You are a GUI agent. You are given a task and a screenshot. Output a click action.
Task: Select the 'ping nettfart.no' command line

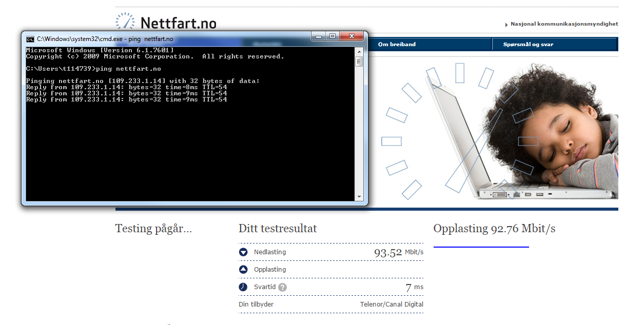coord(93,69)
